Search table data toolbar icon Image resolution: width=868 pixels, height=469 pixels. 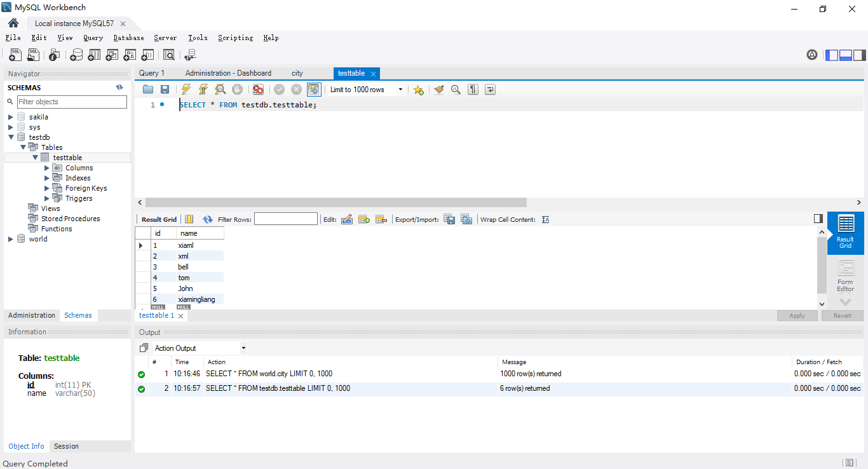point(169,55)
